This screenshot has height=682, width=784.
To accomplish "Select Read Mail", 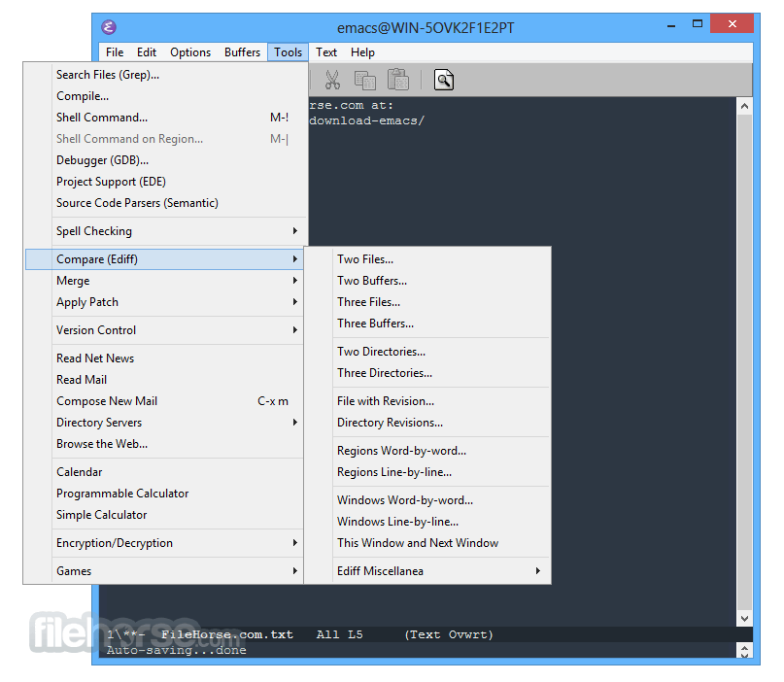I will click(x=165, y=380).
